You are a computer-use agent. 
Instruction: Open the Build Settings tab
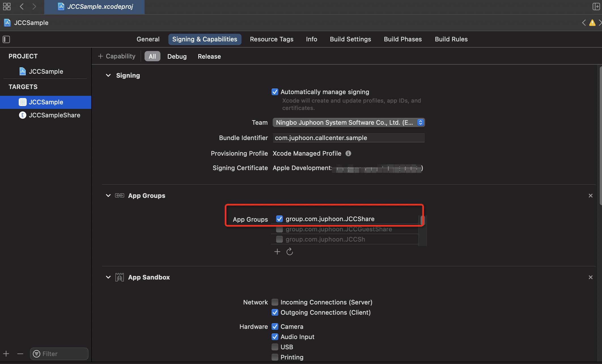(350, 39)
